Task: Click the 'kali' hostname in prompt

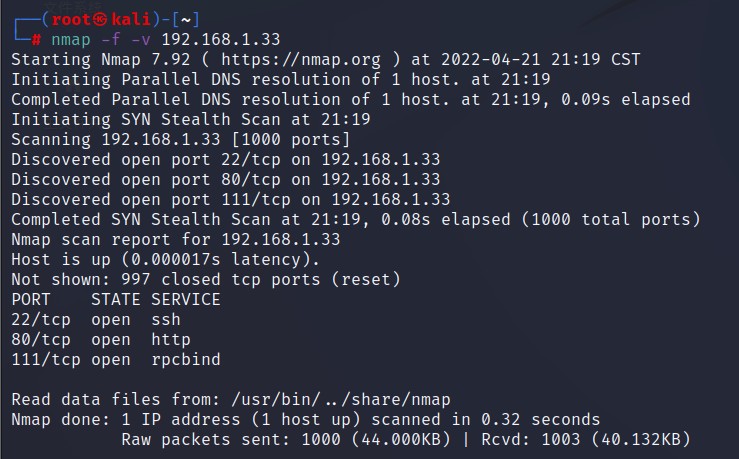Action: [x=131, y=20]
